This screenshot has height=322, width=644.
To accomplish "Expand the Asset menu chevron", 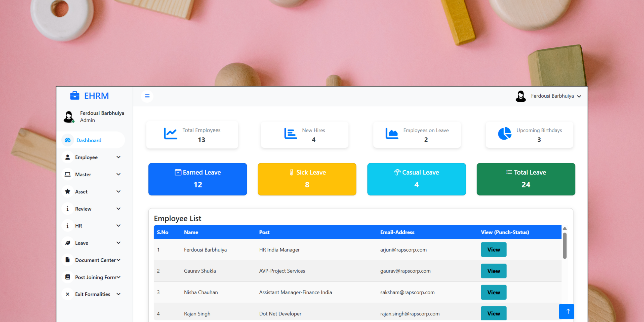I will 118,191.
